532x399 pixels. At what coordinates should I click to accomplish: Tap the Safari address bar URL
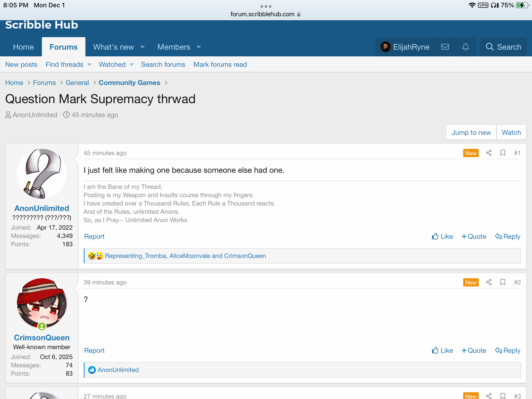point(262,14)
